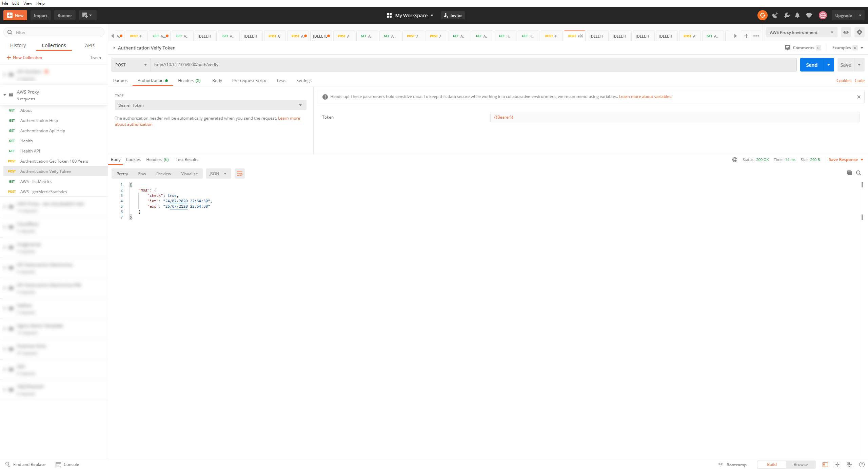
Task: Search the response with the magnifier icon
Action: pos(859,173)
